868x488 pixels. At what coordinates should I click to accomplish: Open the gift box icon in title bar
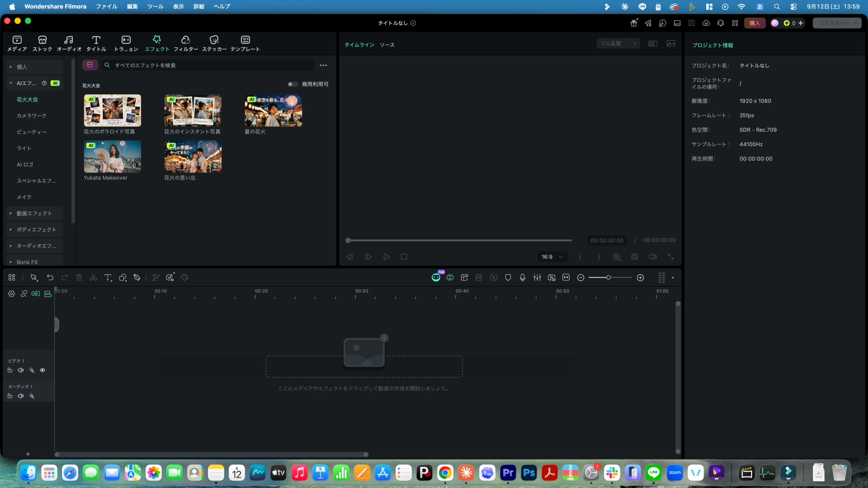[x=634, y=23]
